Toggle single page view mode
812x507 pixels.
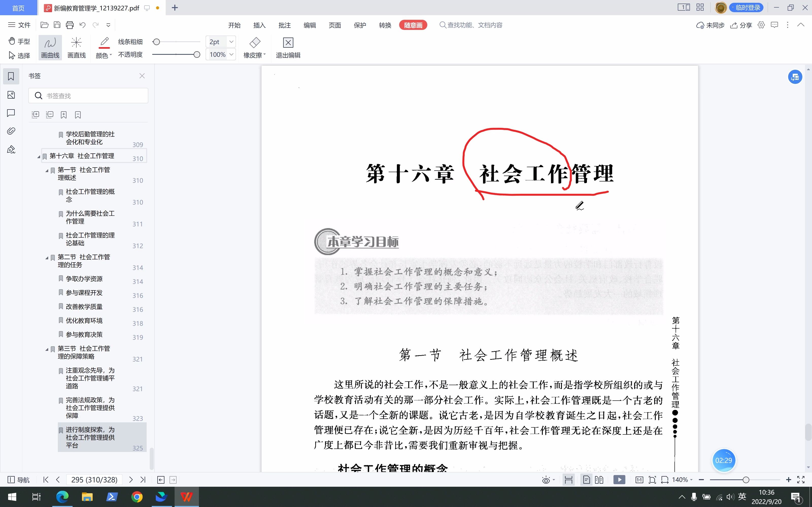pos(586,480)
